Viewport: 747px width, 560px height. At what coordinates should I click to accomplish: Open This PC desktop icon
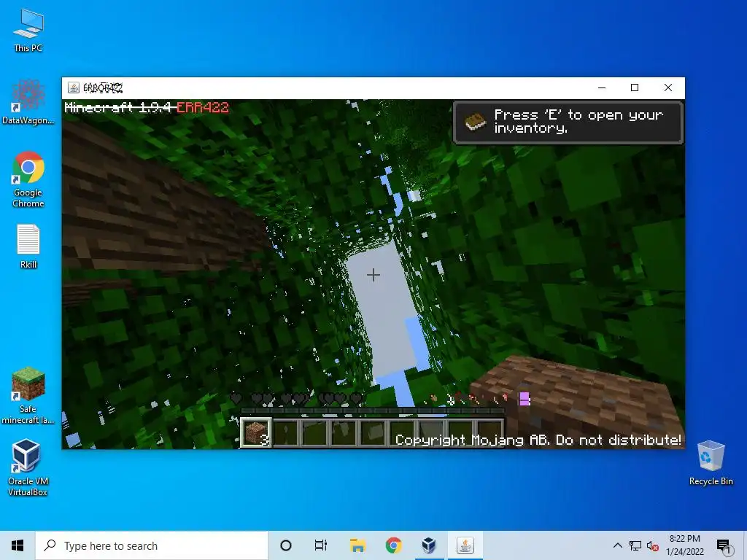click(x=28, y=30)
